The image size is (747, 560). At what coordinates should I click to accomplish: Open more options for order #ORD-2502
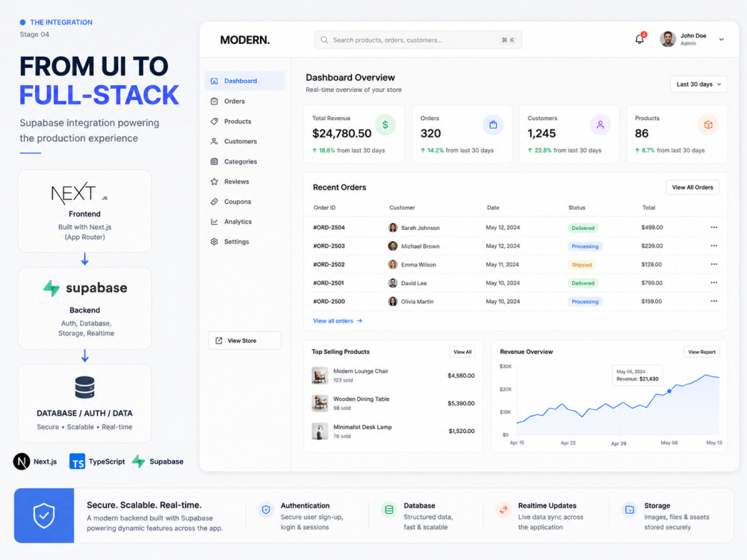tap(713, 264)
